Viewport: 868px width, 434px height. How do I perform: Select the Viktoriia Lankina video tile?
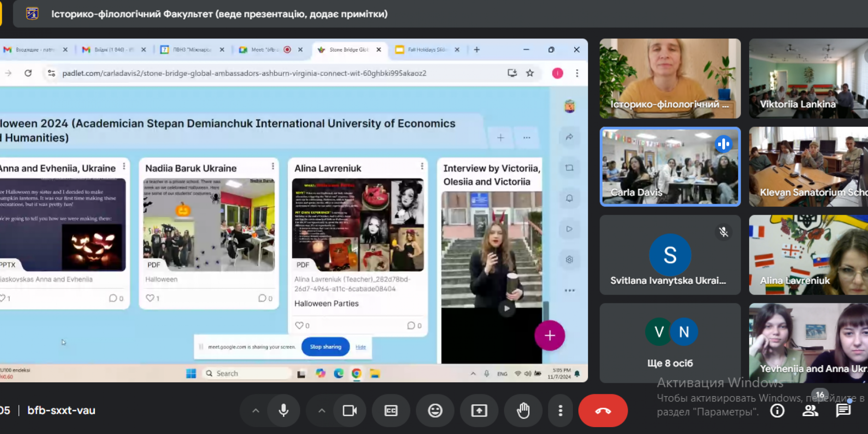coord(808,78)
